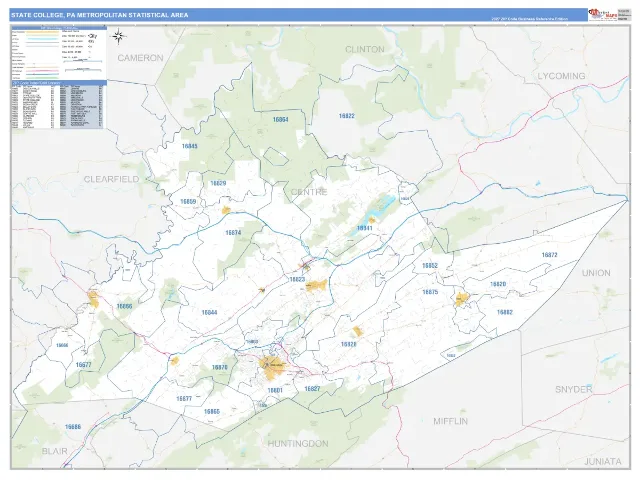The width and height of the screenshot is (640, 480).
Task: Select ZIP code 16841 label
Action: (364, 228)
